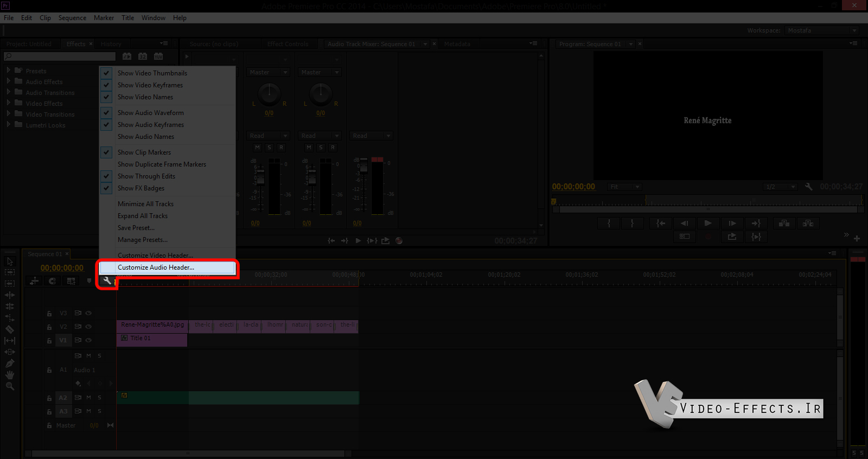Mute audio track A2

(88, 398)
